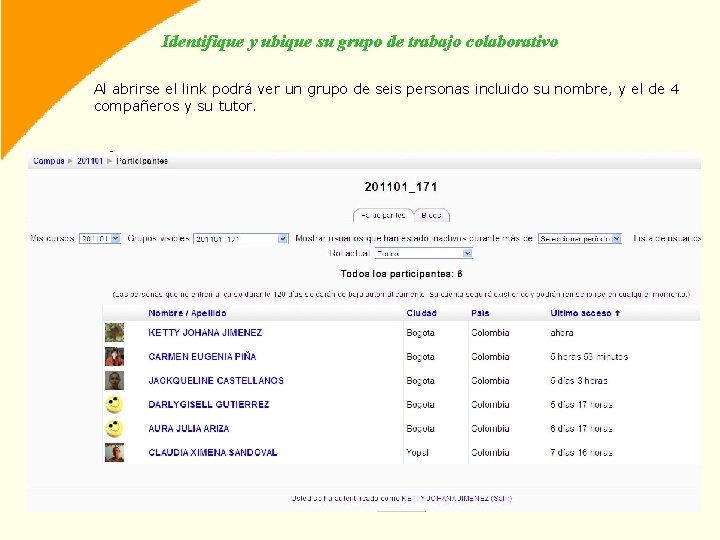The height and width of the screenshot is (540, 720).
Task: Click the 'Participantes' breadcrumb text
Action: (142, 161)
